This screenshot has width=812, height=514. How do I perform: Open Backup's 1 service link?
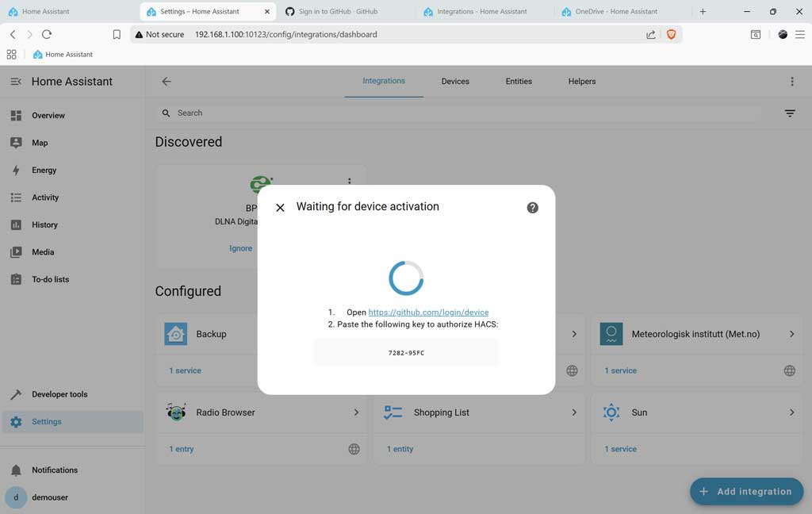[x=185, y=370]
